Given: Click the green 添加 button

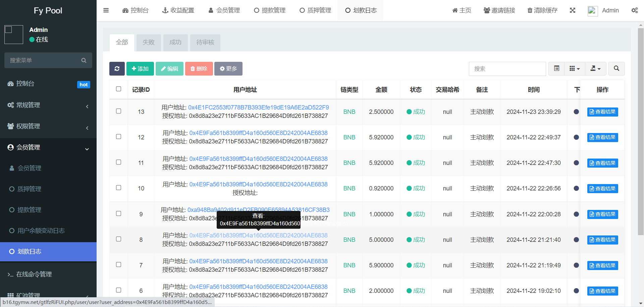Looking at the screenshot, I should coord(140,69).
